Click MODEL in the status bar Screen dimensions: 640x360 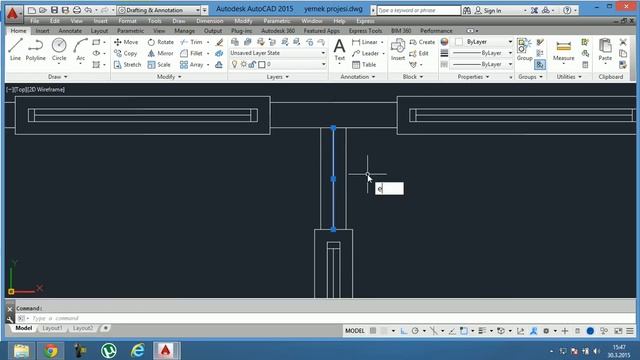click(355, 331)
